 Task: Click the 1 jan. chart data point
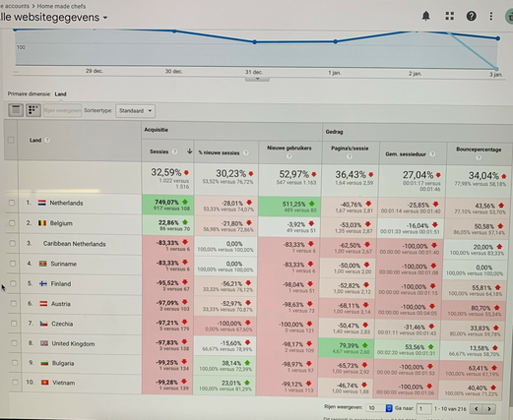click(x=335, y=41)
